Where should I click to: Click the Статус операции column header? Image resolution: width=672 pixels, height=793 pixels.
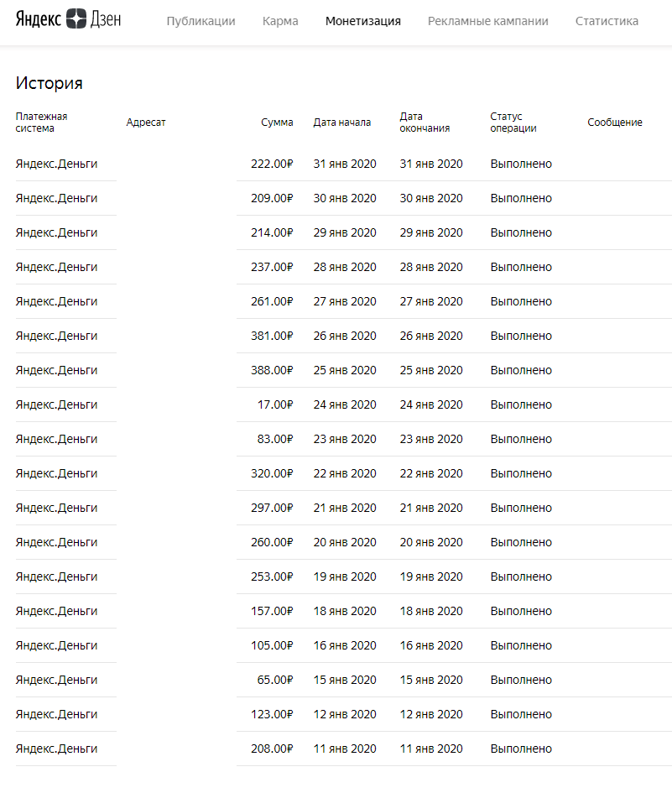click(513, 123)
